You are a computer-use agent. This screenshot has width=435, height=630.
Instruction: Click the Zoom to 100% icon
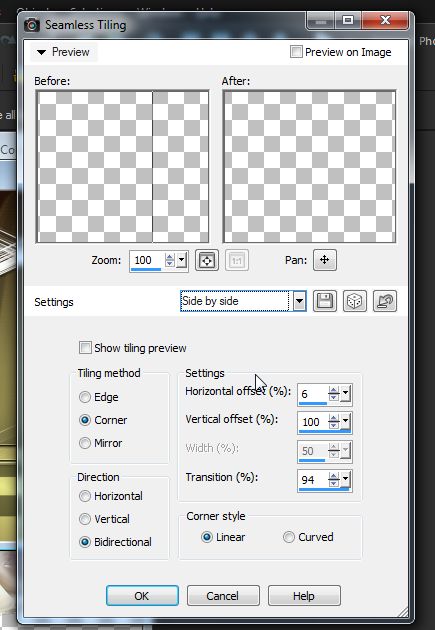click(x=237, y=260)
